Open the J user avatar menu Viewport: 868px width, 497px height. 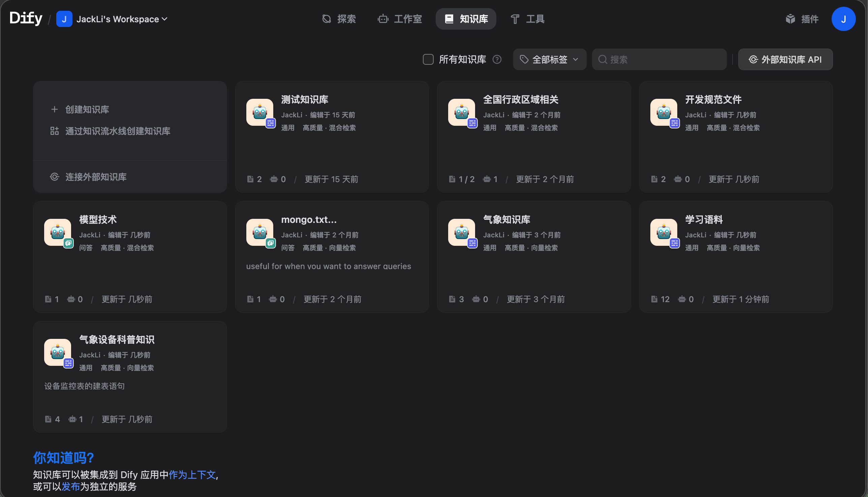[x=843, y=19]
